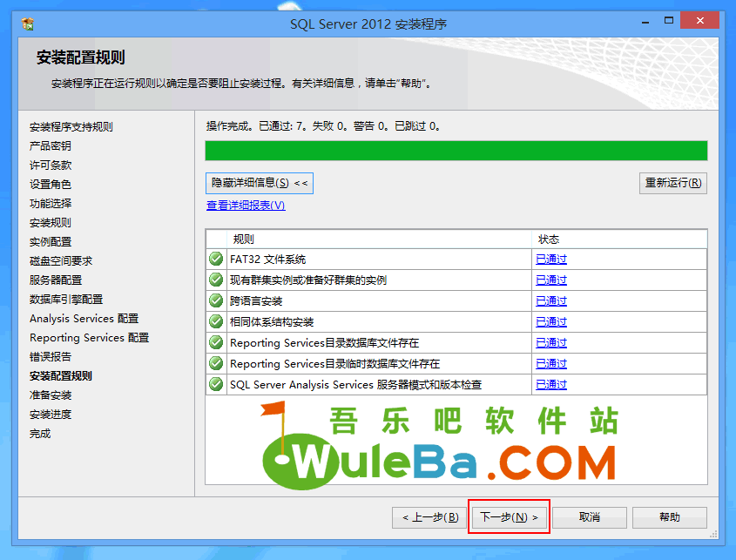Open the 查看详细报表(V) link

tap(246, 206)
